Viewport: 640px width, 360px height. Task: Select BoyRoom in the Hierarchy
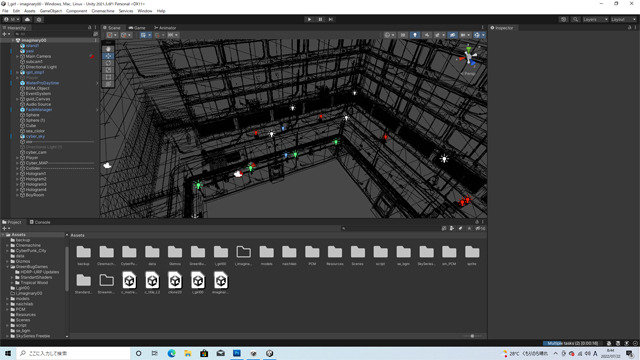[x=35, y=195]
